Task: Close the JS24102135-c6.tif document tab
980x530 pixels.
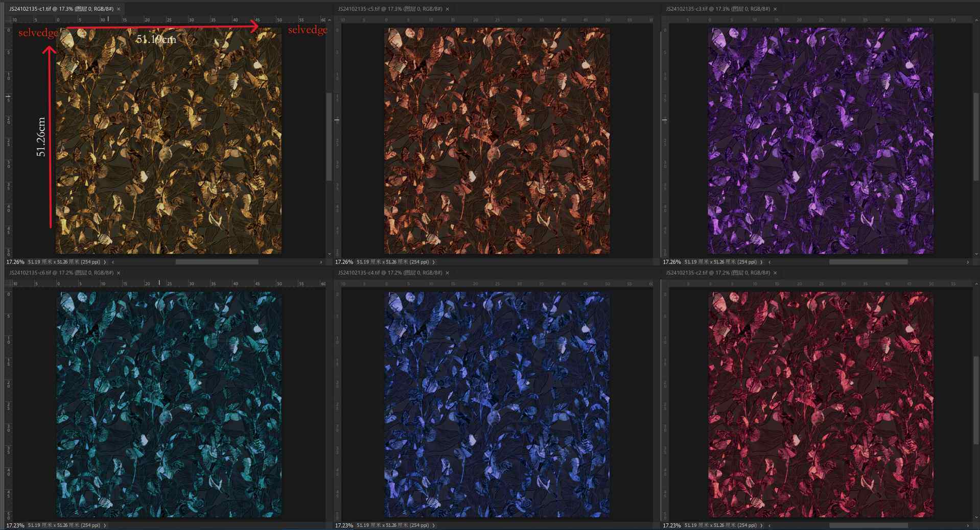Action: 119,273
